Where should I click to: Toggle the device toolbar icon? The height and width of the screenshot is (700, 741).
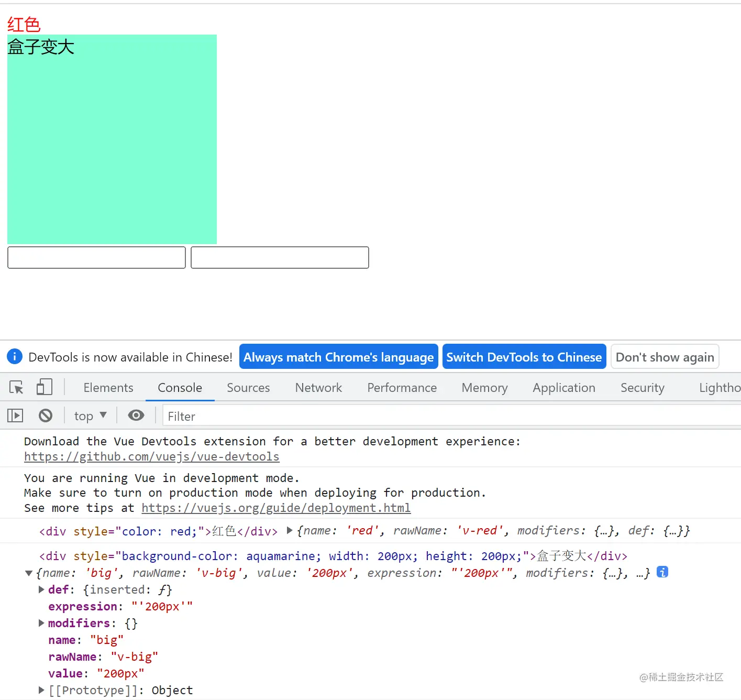tap(45, 387)
